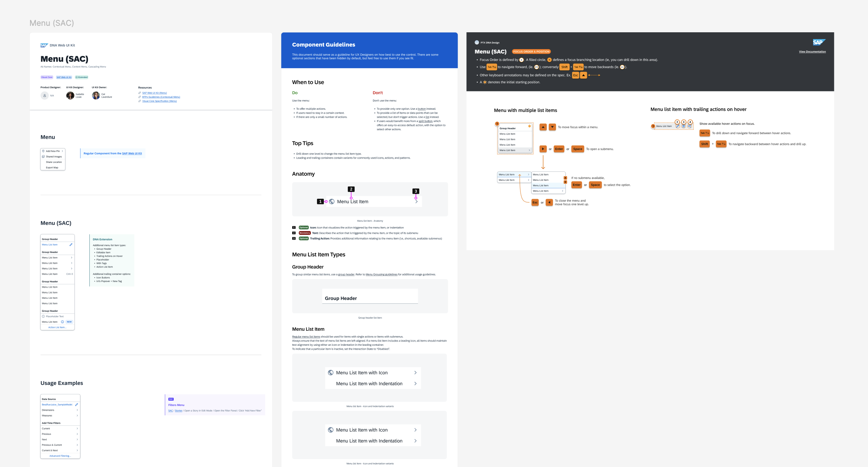Open the BTPx Guidelines (Contextual Menu) link

161,97
